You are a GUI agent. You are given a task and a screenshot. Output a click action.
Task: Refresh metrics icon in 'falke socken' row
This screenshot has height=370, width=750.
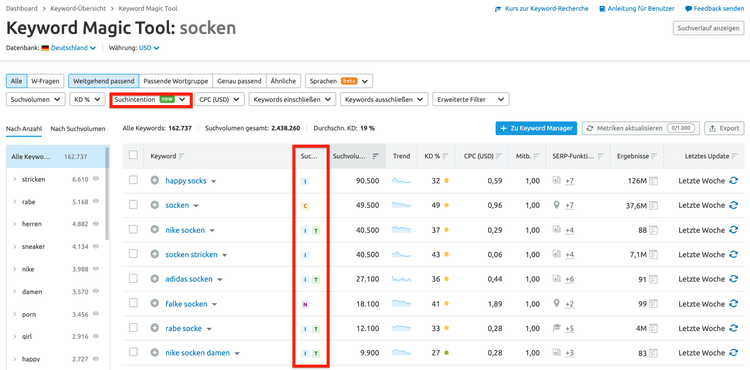[733, 304]
